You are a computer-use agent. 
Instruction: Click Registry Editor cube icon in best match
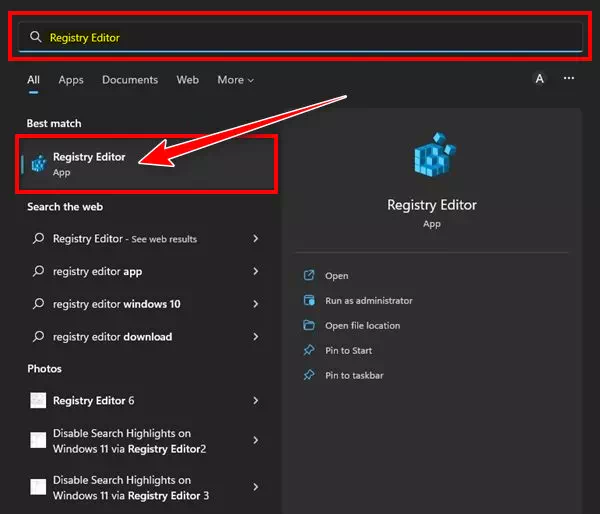coord(39,164)
